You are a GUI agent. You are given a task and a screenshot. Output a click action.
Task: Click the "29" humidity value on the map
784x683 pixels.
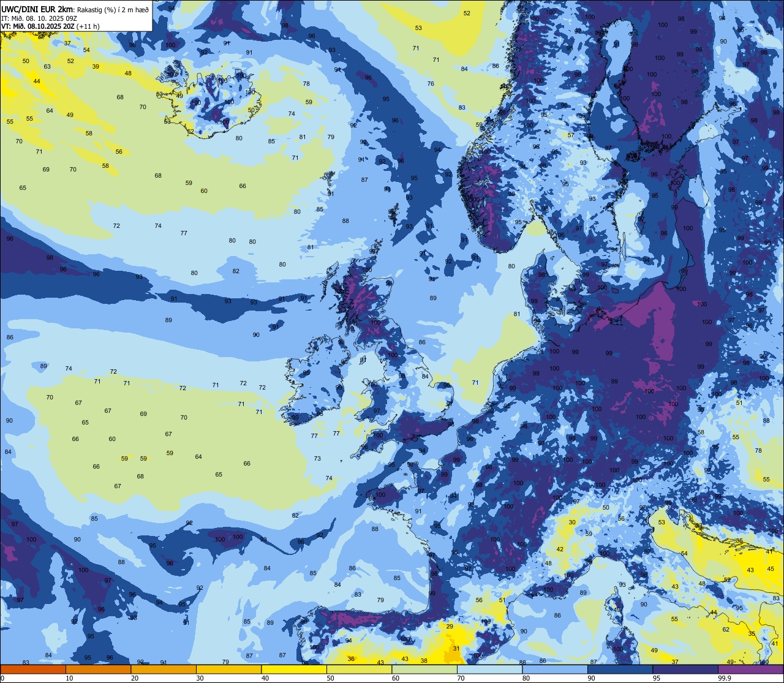(450, 626)
